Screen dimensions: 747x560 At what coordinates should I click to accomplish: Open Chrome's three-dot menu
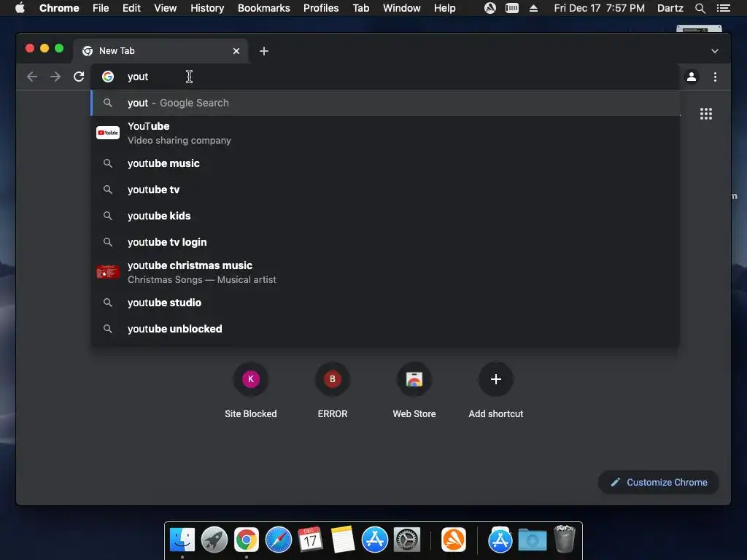coord(715,77)
